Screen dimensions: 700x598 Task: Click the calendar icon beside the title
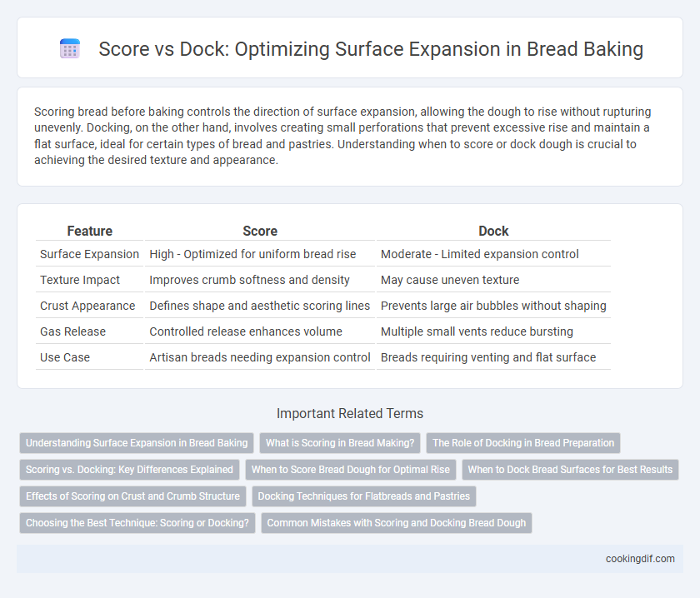coord(70,48)
